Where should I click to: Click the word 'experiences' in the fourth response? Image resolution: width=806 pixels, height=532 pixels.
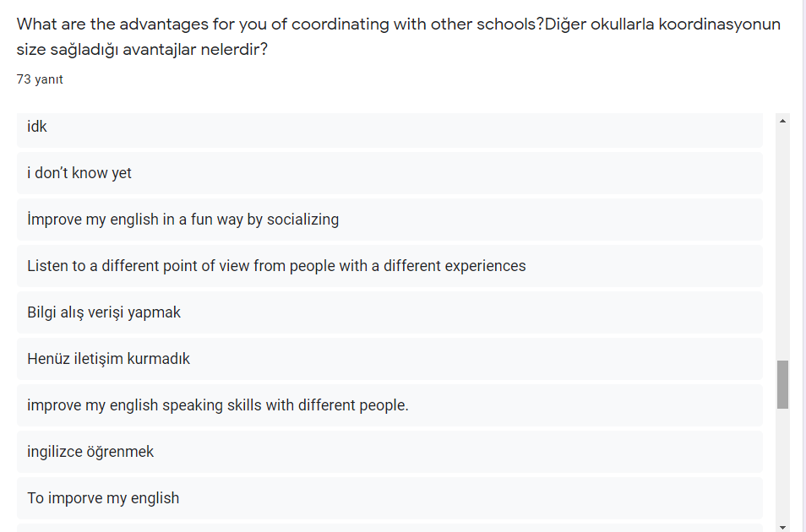(x=485, y=266)
